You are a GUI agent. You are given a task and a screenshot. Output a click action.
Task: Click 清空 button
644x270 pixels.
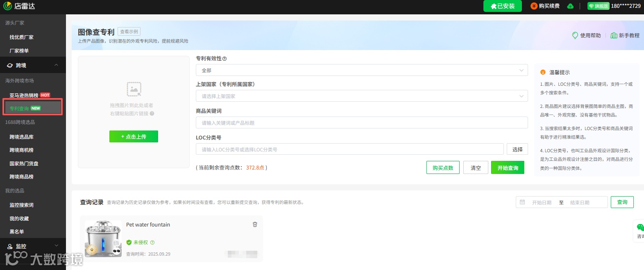476,168
